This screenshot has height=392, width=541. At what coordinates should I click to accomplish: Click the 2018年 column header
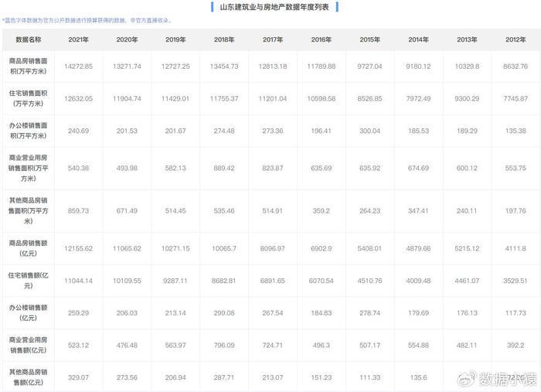[x=224, y=39]
